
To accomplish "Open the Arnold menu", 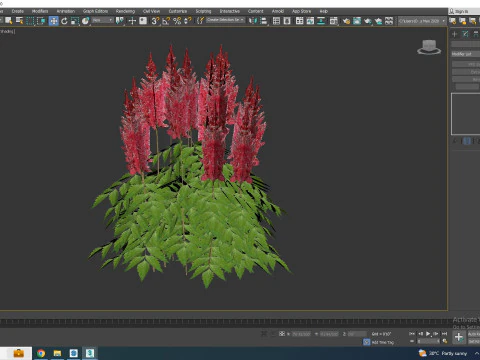I will coord(278,11).
